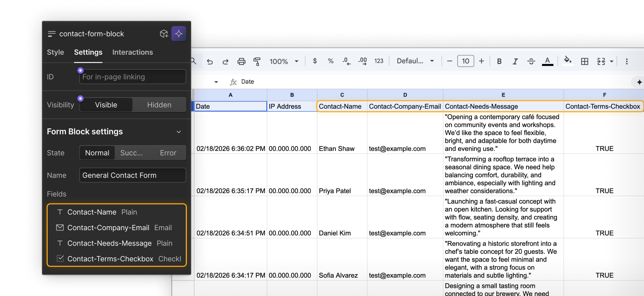Click the merge cells icon
Viewport: 644px width, 296px height.
[601, 61]
